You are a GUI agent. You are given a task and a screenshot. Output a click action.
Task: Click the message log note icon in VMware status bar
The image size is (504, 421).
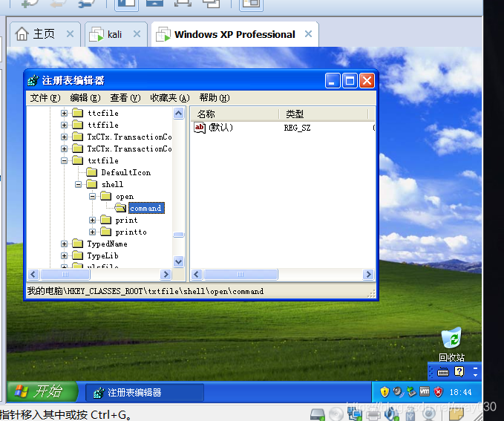[456, 414]
